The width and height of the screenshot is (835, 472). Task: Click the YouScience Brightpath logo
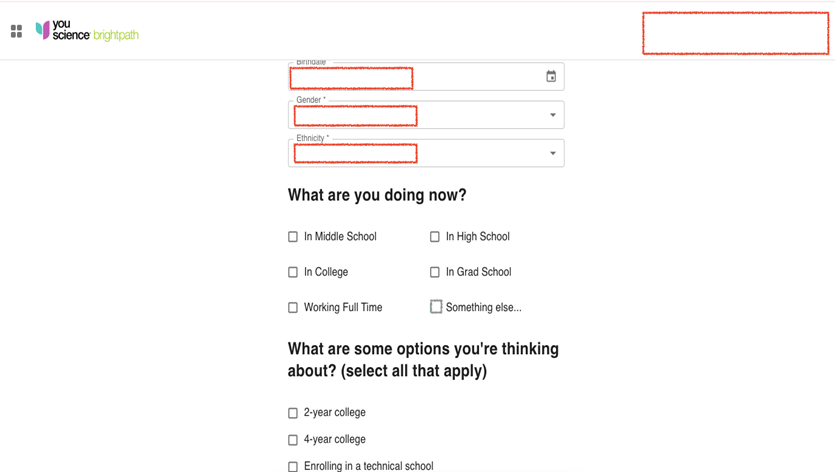coord(87,31)
